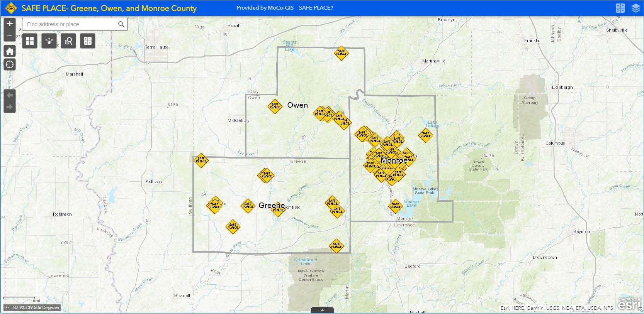
Task: Zoom in on the map
Action: pos(10,24)
